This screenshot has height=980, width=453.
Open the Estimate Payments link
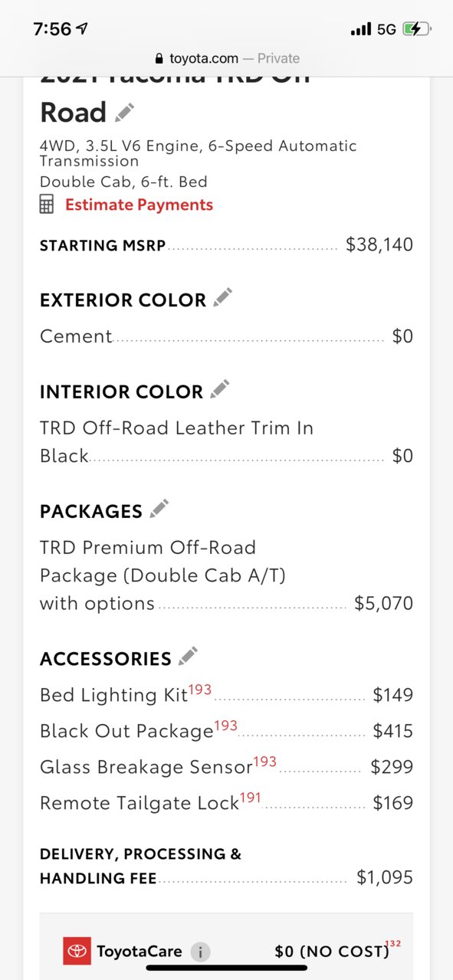click(x=139, y=205)
